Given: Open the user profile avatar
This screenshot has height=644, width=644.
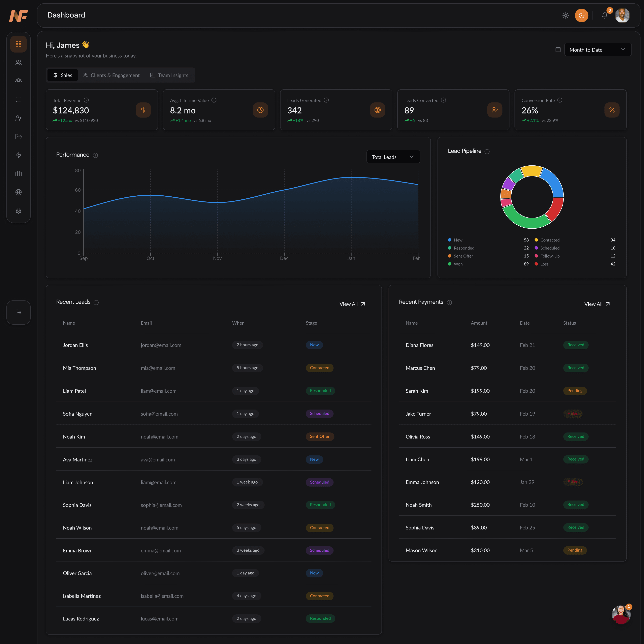Looking at the screenshot, I should (622, 15).
